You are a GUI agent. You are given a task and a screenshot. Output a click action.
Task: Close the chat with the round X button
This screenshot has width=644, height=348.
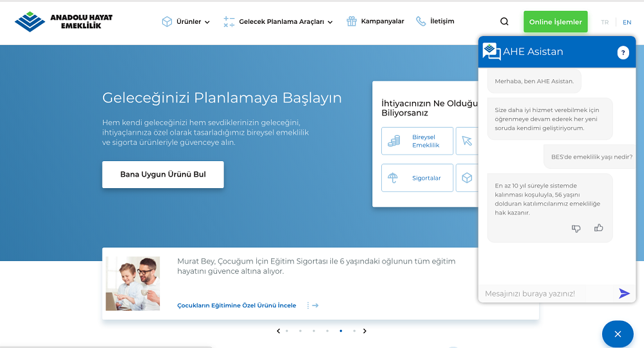(618, 334)
